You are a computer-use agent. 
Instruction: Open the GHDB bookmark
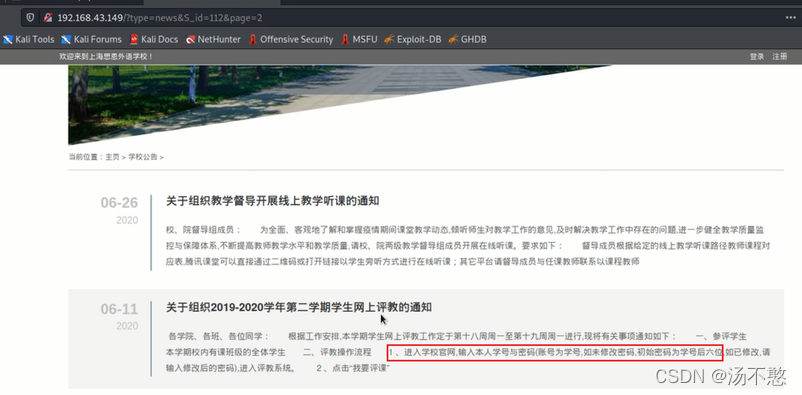(x=467, y=39)
